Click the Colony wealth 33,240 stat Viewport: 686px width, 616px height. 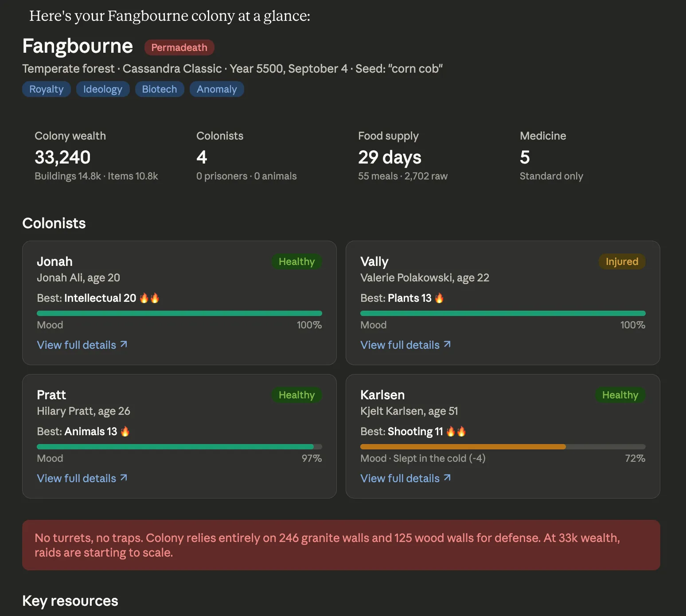62,157
